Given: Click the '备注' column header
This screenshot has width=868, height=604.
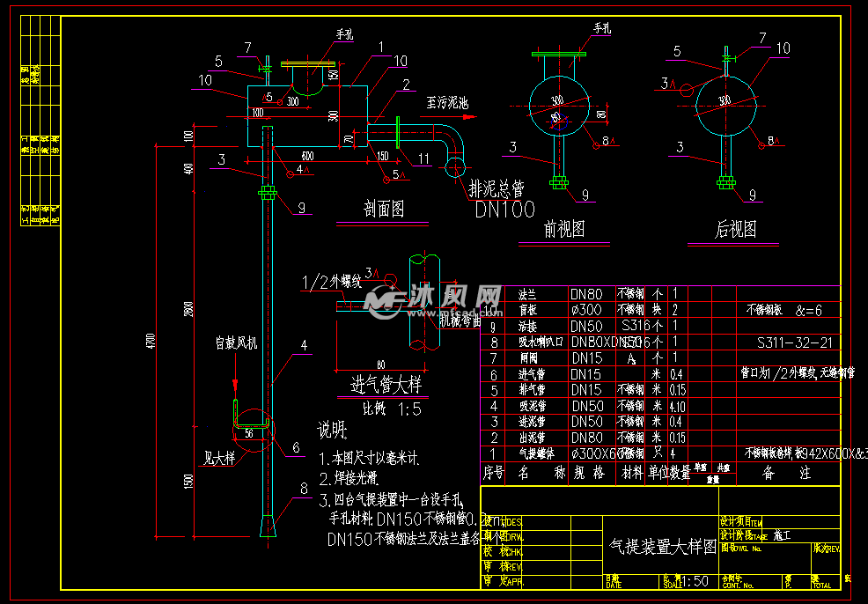Looking at the screenshot, I should pos(787,472).
